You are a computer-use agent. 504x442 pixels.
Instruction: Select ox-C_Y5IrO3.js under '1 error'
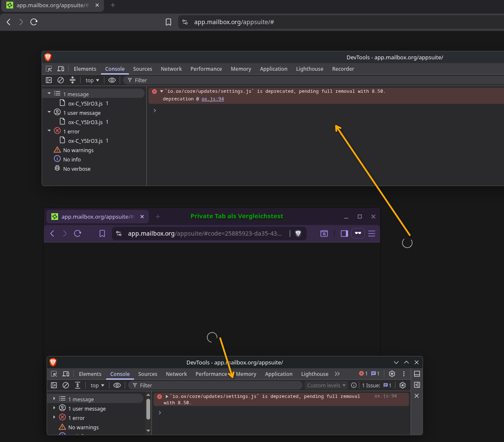pos(85,141)
